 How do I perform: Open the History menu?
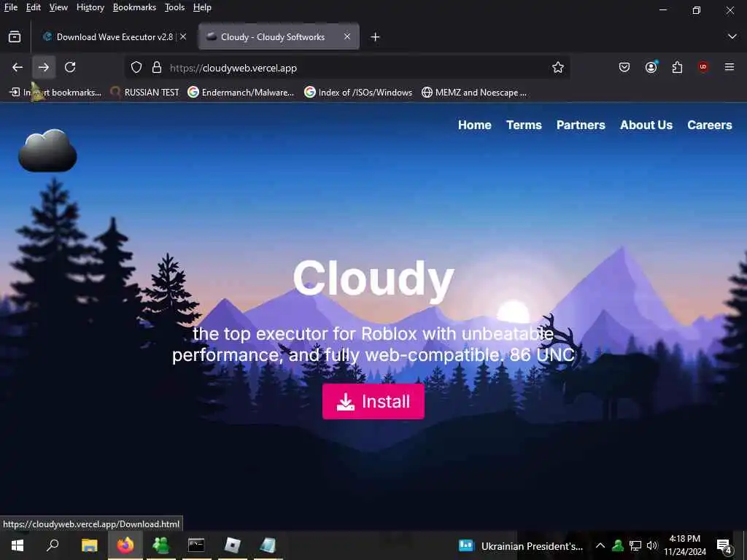click(90, 7)
